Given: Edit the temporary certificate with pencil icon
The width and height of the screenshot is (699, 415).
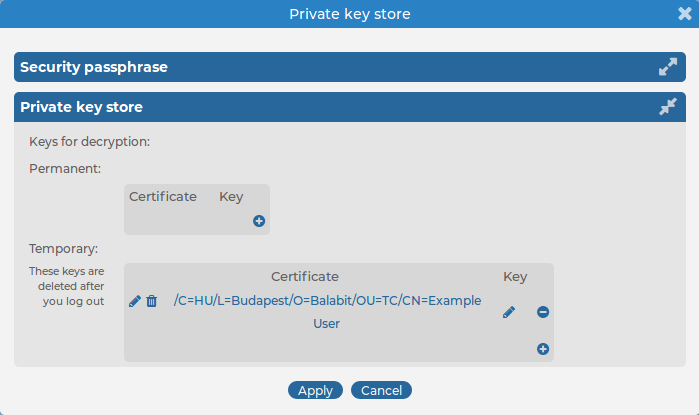Looking at the screenshot, I should pos(135,301).
